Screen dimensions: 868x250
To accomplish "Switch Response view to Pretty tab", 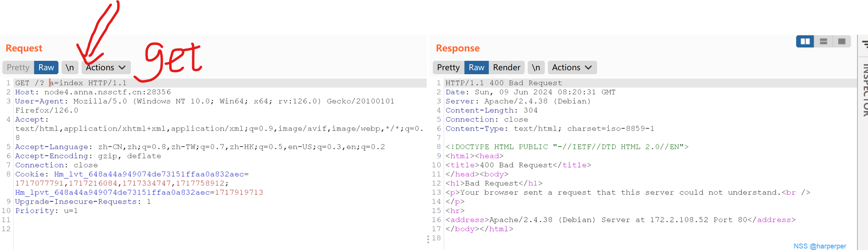I will (448, 67).
